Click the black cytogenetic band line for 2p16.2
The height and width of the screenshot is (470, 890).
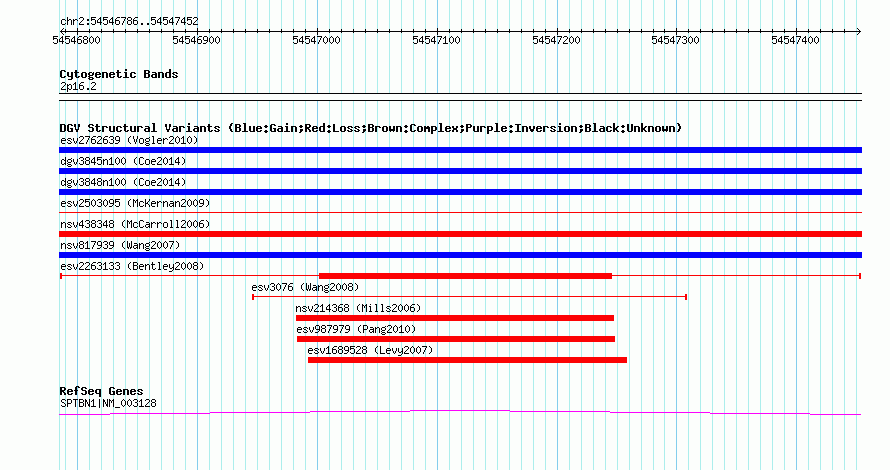click(x=460, y=97)
